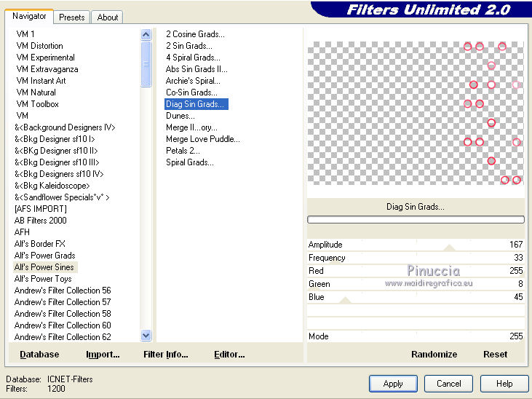The width and height of the screenshot is (532, 399).
Task: Select Andrew's Filter Collection 58
Action: 63,314
